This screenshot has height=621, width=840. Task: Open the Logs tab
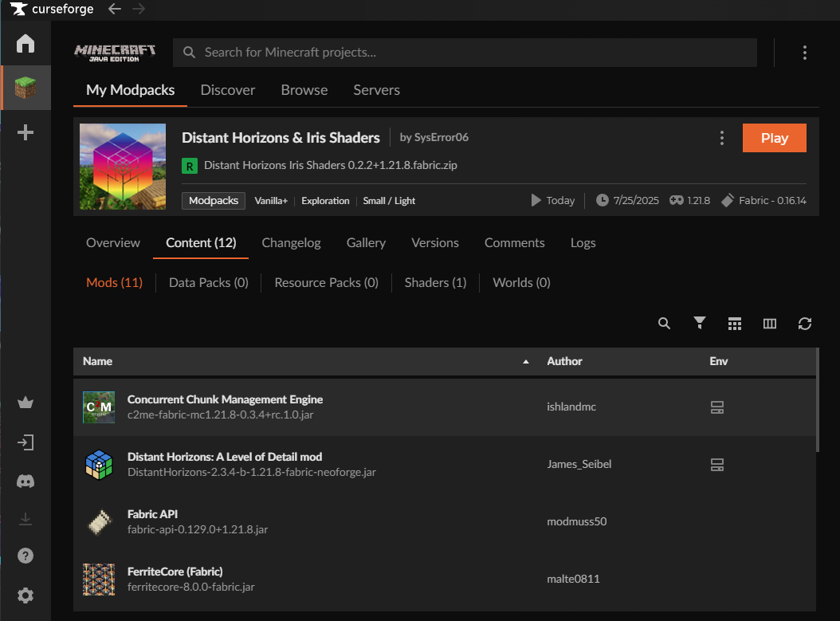coord(583,242)
